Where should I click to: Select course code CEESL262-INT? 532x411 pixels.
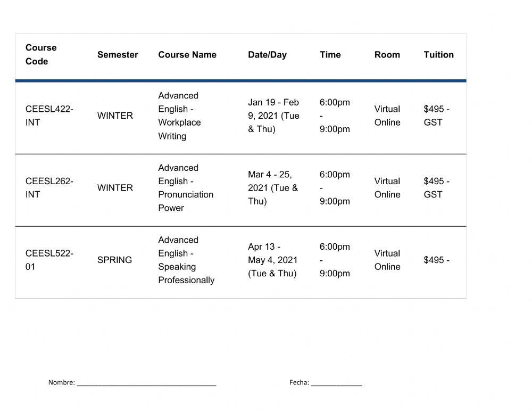[x=49, y=187]
